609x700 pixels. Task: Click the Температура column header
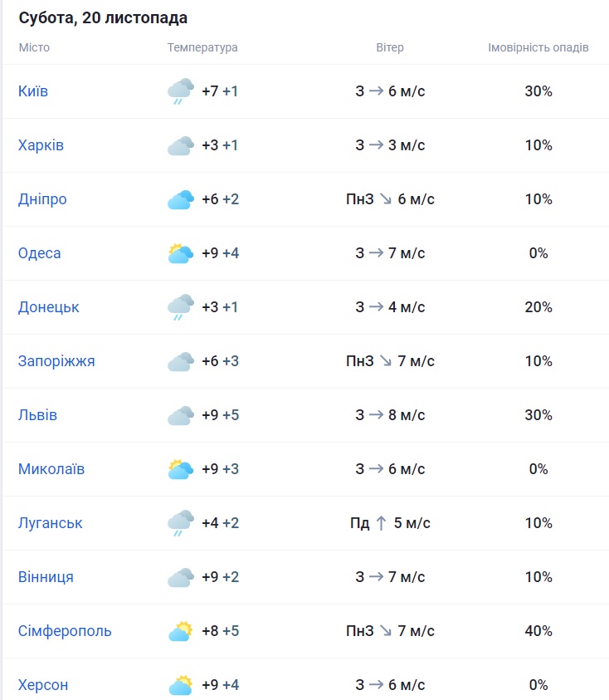pos(202,47)
